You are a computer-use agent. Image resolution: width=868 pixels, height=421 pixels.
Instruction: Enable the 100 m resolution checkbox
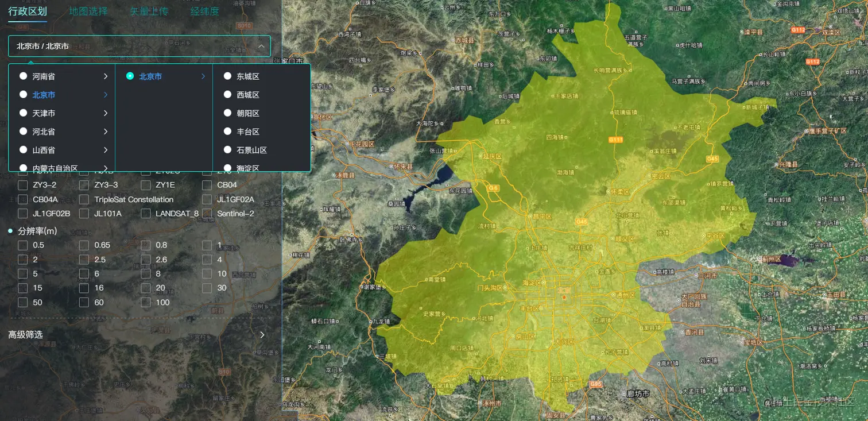pyautogui.click(x=146, y=302)
